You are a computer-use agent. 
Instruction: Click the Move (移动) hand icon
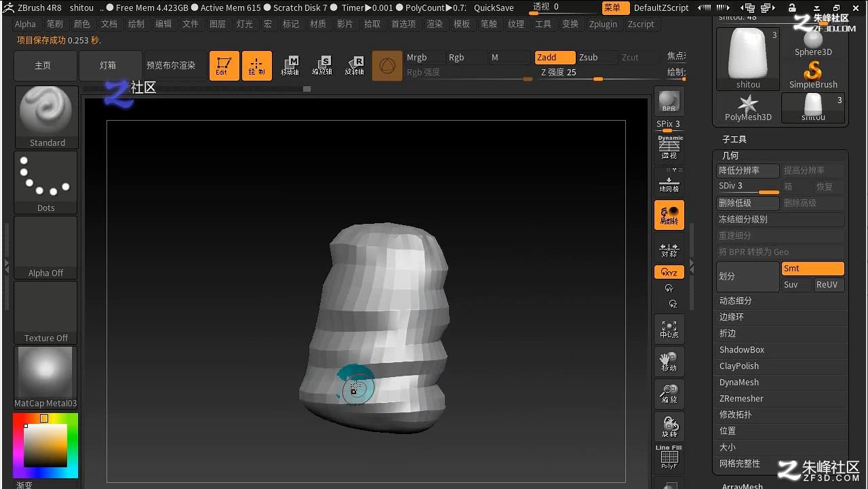[669, 361]
